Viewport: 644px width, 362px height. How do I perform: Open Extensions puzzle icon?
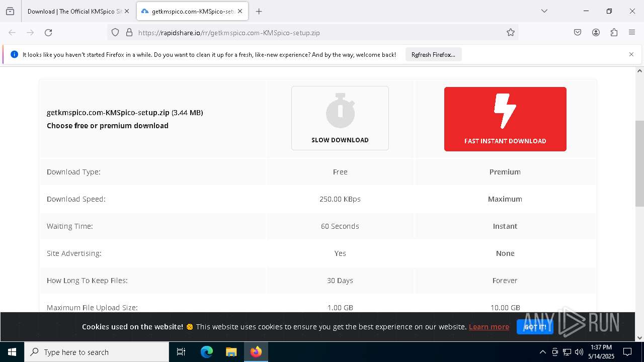[614, 33]
